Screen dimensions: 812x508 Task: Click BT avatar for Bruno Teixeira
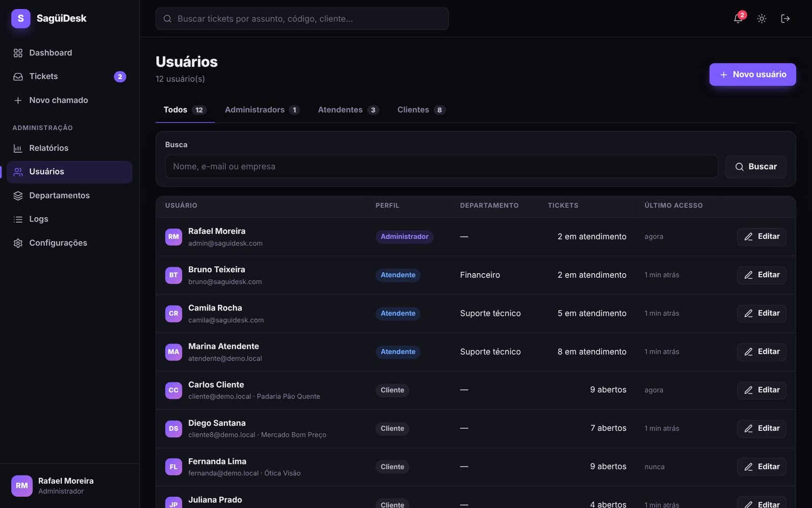pyautogui.click(x=174, y=275)
